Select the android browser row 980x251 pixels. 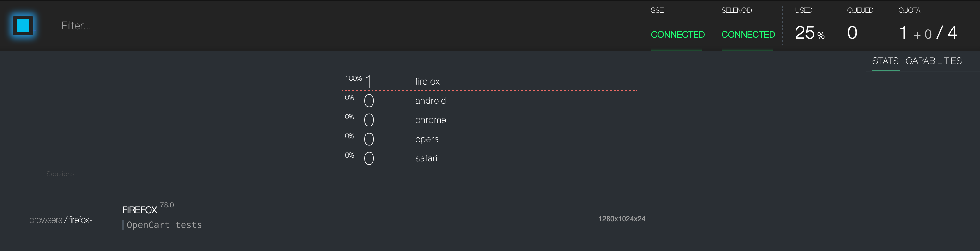(490, 101)
